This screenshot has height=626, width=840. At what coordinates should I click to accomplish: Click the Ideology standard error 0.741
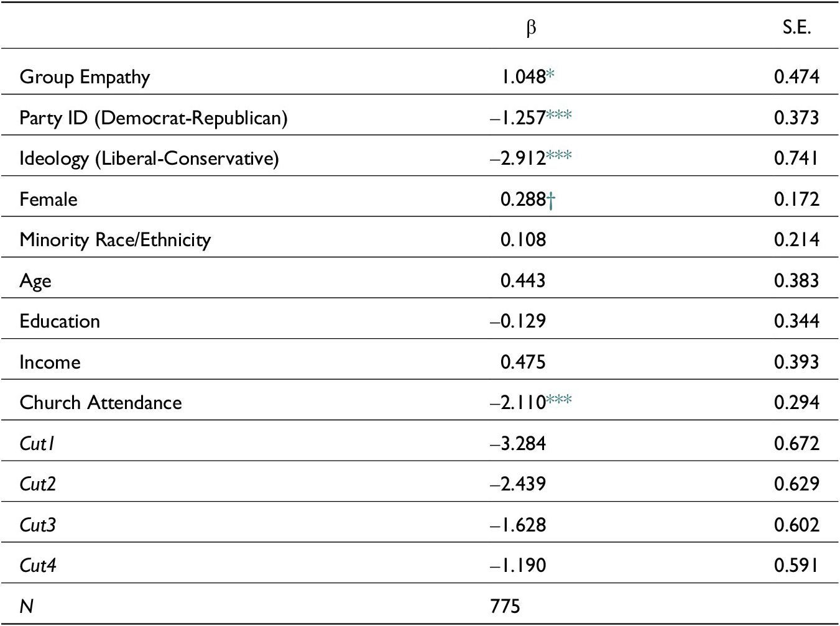point(796,158)
